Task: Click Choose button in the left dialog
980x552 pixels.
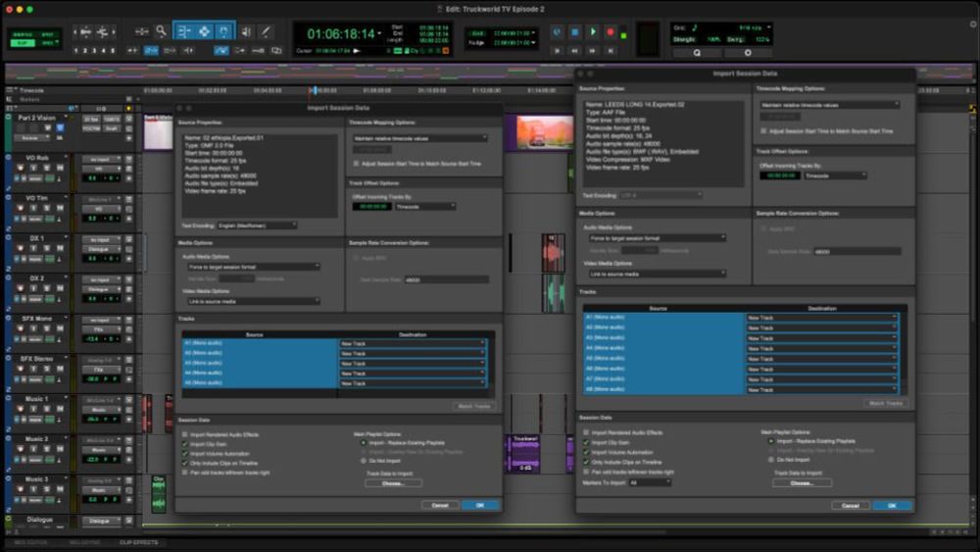Action: click(393, 483)
